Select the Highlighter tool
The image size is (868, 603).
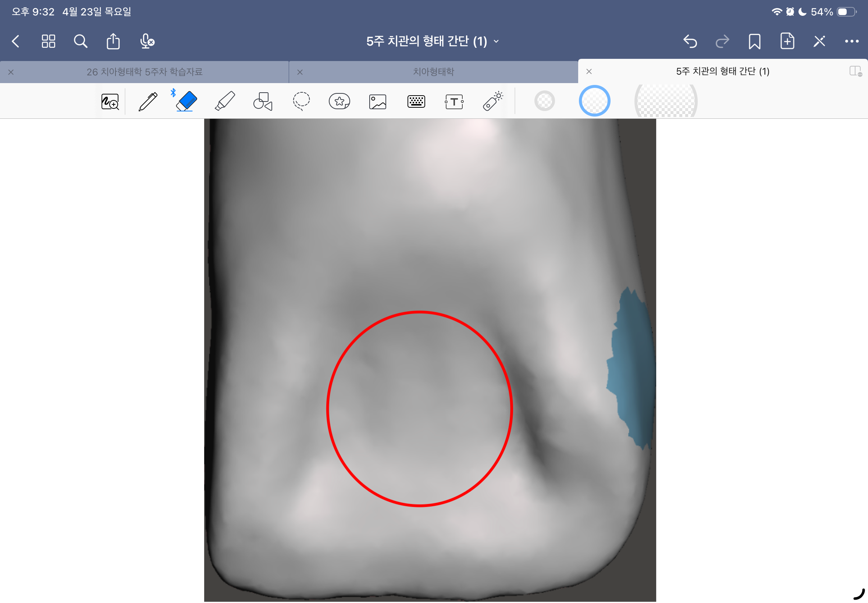pos(225,101)
